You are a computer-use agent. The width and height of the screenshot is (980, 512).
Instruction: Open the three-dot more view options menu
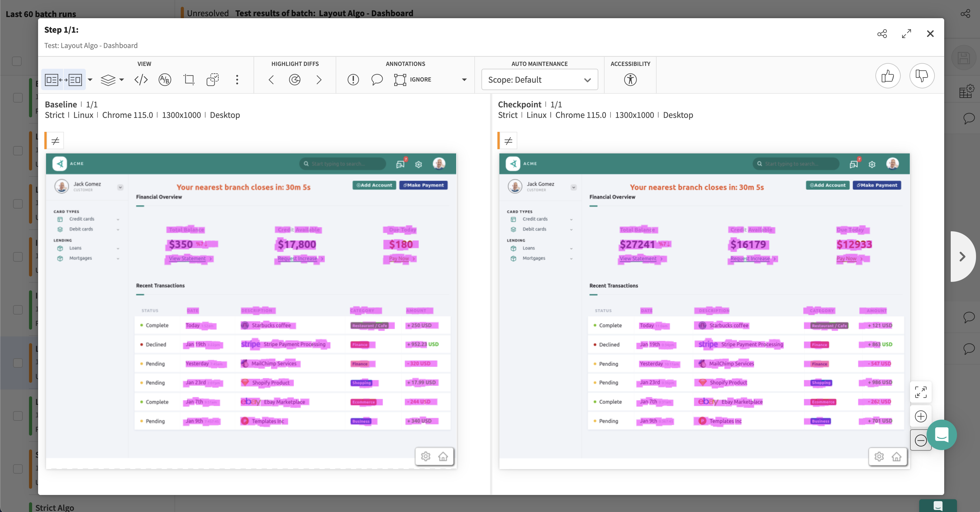click(x=237, y=80)
